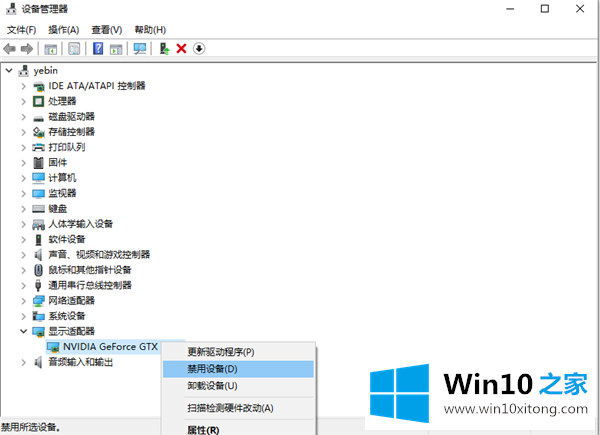The height and width of the screenshot is (435, 600).
Task: Click the 打印队列 printer icon
Action: tap(39, 147)
